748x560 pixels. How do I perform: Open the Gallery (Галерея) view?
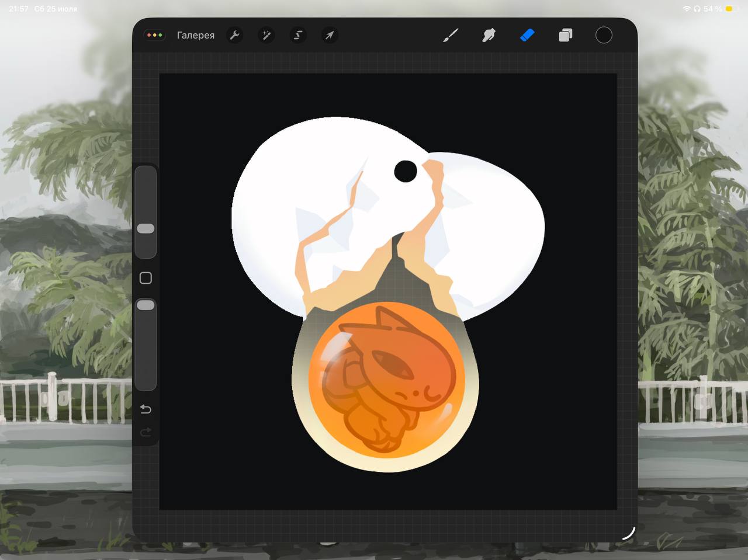pos(195,35)
